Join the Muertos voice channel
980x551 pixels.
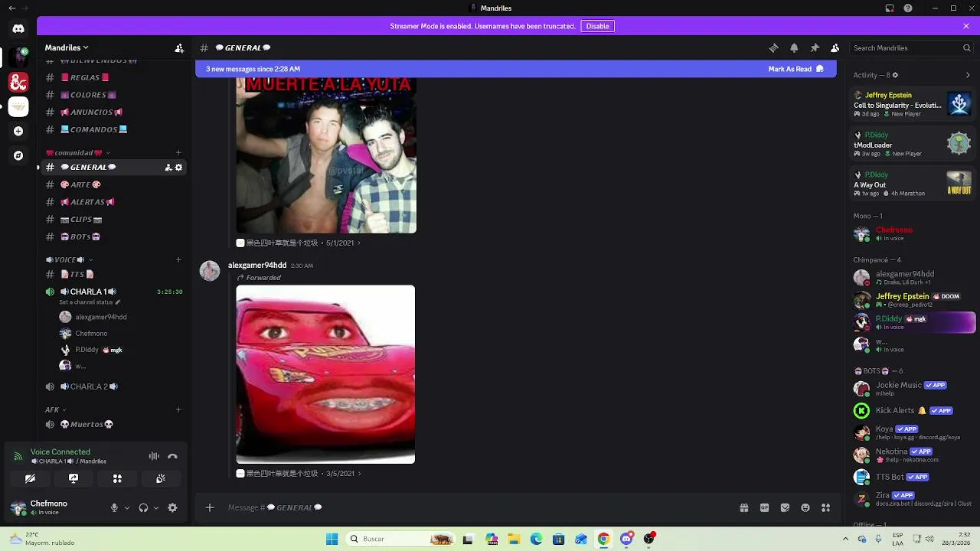tap(114, 424)
